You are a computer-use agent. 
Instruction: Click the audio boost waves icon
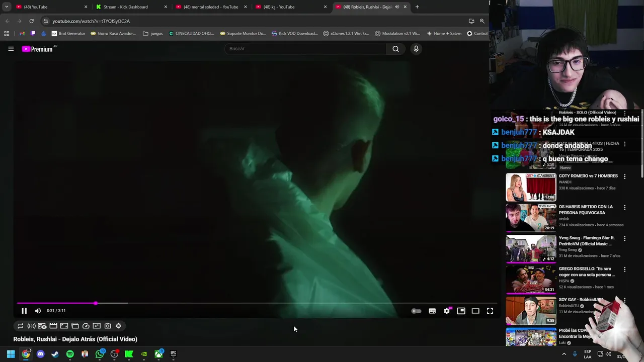point(31,326)
